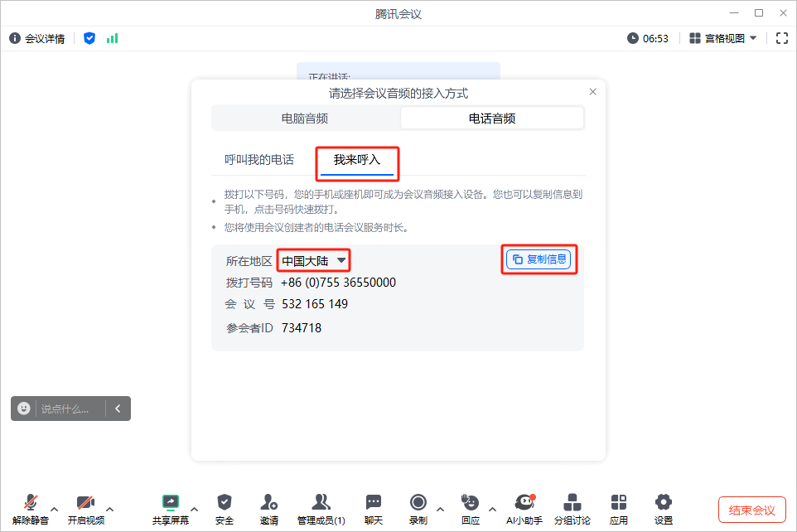The height and width of the screenshot is (532, 797).
Task: Close the audio access dialog
Action: pos(592,91)
